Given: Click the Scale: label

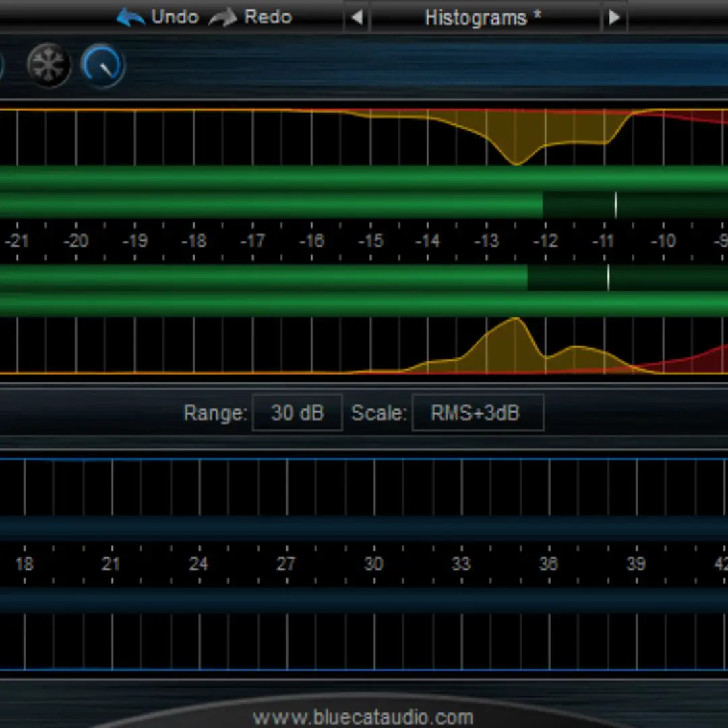Looking at the screenshot, I should tap(378, 413).
